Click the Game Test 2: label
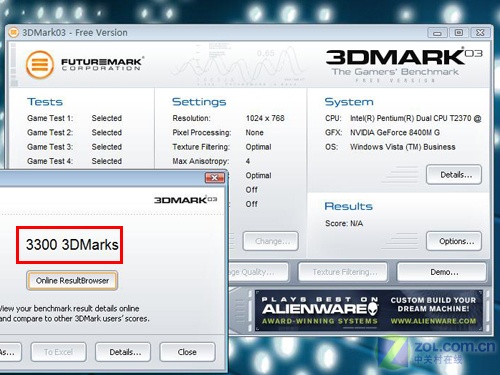 tap(50, 133)
